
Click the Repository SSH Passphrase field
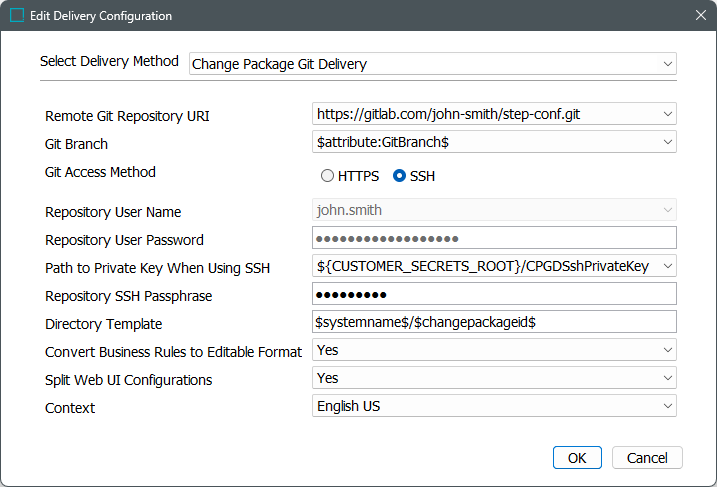(495, 294)
